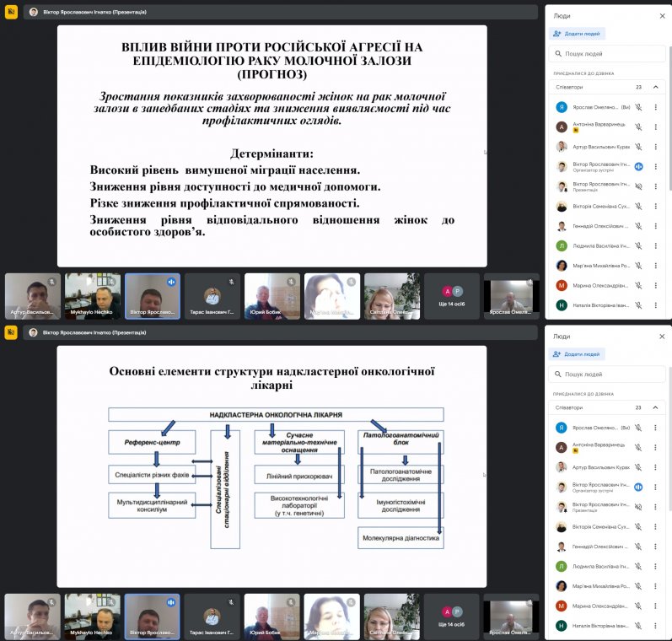Click the speaking indicator of Віктор Ярославович, meeting organizer, in the upper panel
672x641 pixels.
click(638, 166)
